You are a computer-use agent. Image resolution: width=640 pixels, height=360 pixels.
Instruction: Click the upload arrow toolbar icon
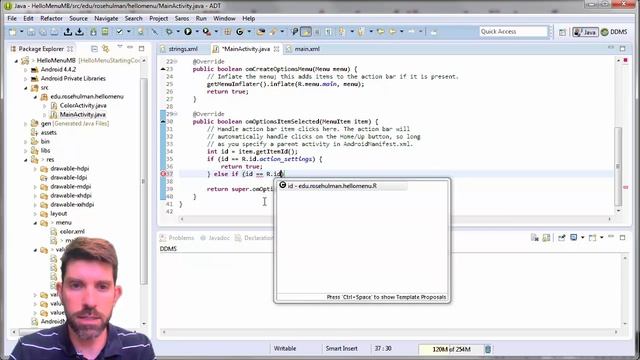(68, 32)
